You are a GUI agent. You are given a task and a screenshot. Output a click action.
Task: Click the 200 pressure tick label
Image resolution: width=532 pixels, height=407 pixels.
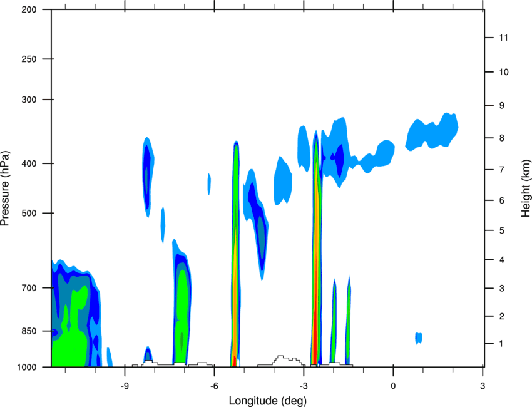[29, 9]
